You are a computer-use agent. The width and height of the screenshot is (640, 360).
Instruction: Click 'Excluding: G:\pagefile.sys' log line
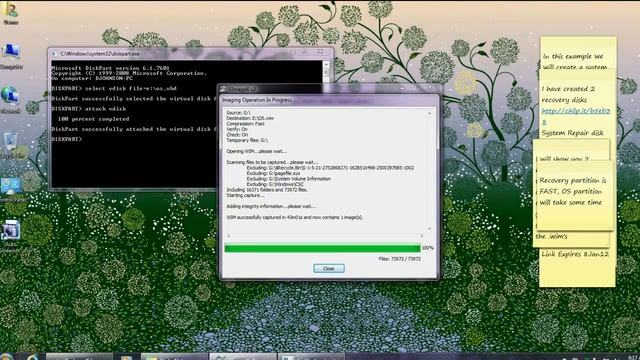pyautogui.click(x=273, y=173)
